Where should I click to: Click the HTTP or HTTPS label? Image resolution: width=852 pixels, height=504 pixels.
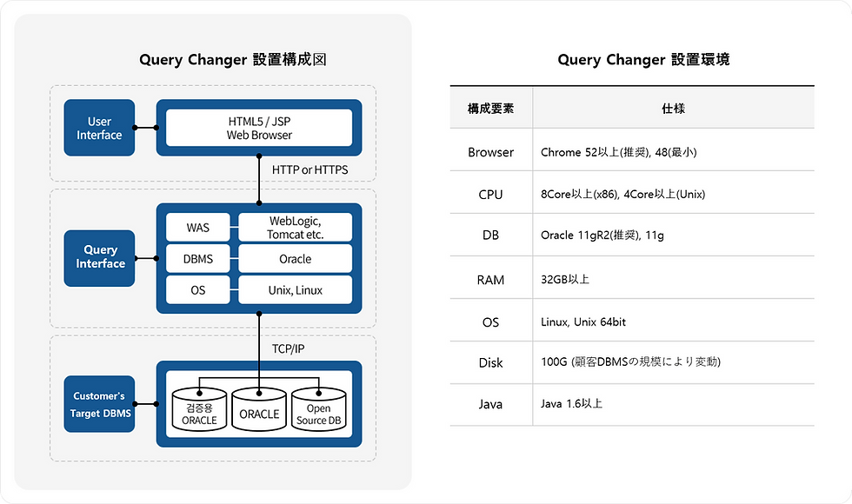click(310, 170)
